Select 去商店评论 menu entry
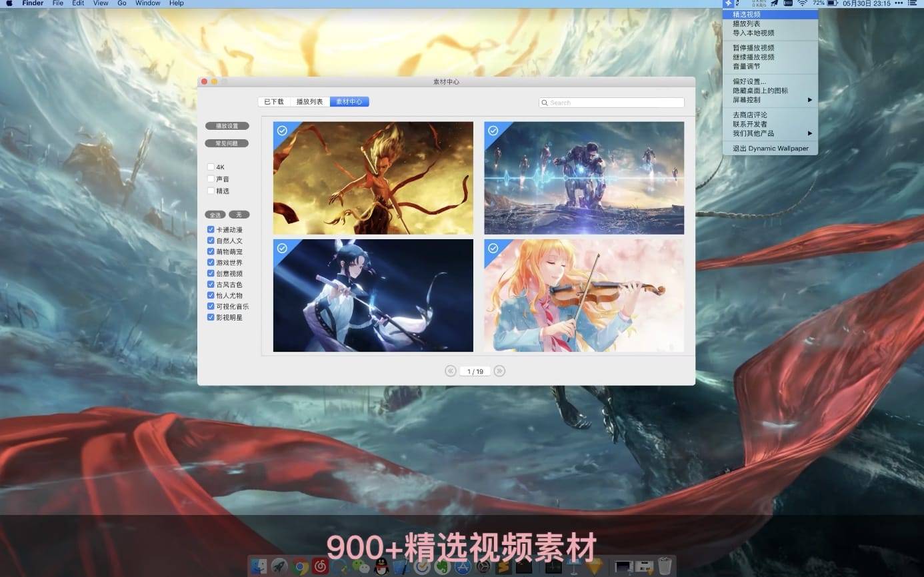 (770, 115)
